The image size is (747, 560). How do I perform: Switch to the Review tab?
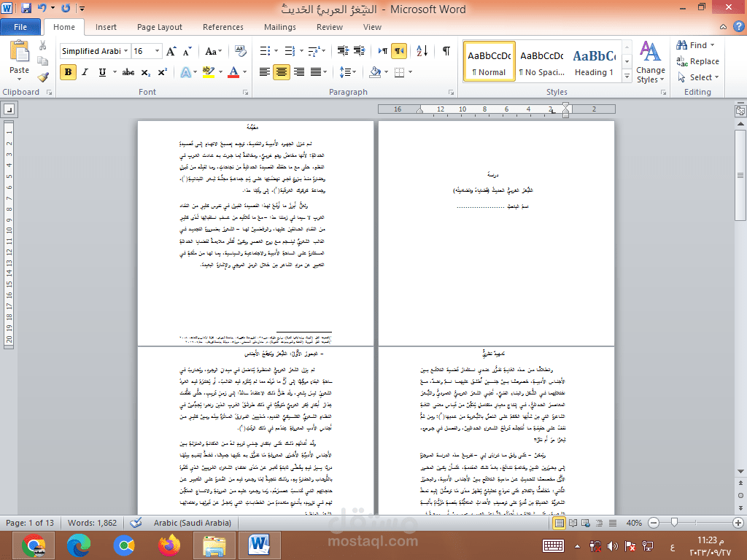point(330,27)
